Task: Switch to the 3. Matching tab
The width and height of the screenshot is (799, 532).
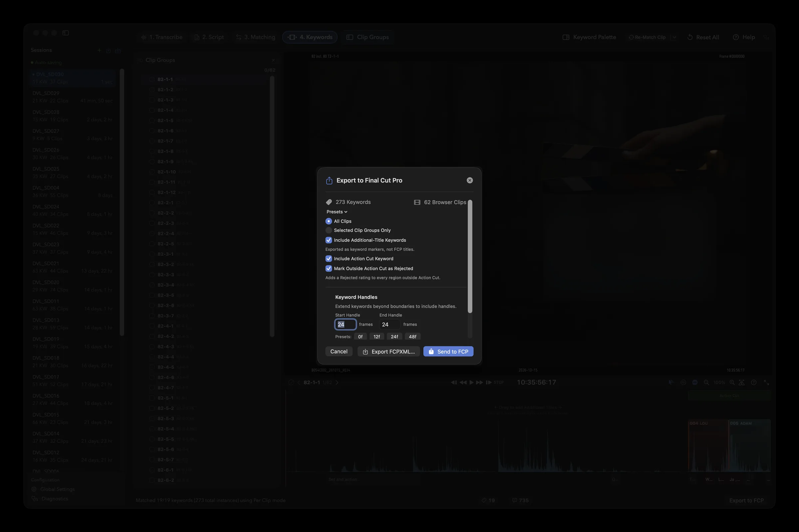Action: coord(256,37)
